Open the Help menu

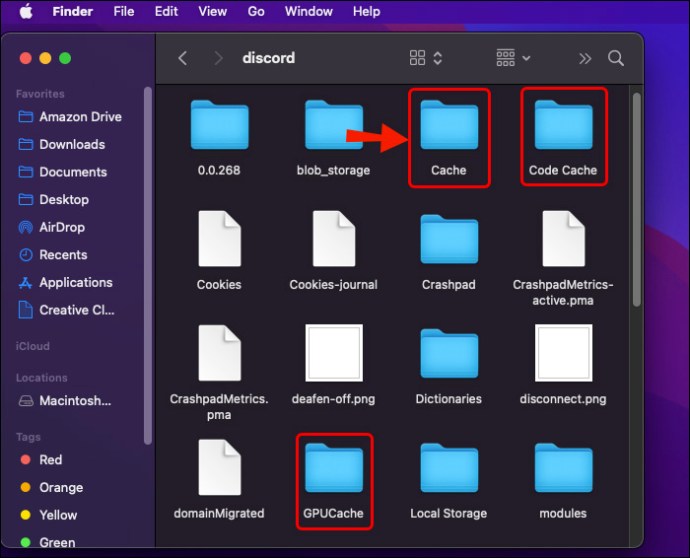tap(367, 11)
